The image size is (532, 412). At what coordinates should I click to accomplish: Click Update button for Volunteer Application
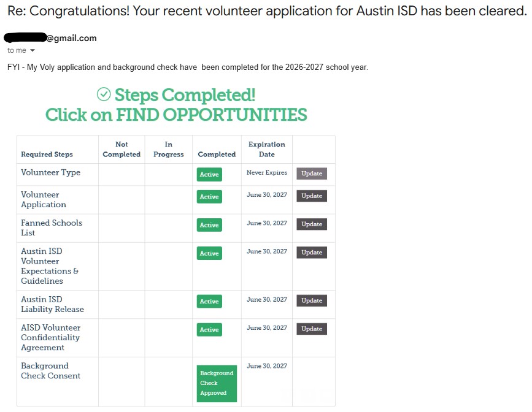pyautogui.click(x=312, y=196)
